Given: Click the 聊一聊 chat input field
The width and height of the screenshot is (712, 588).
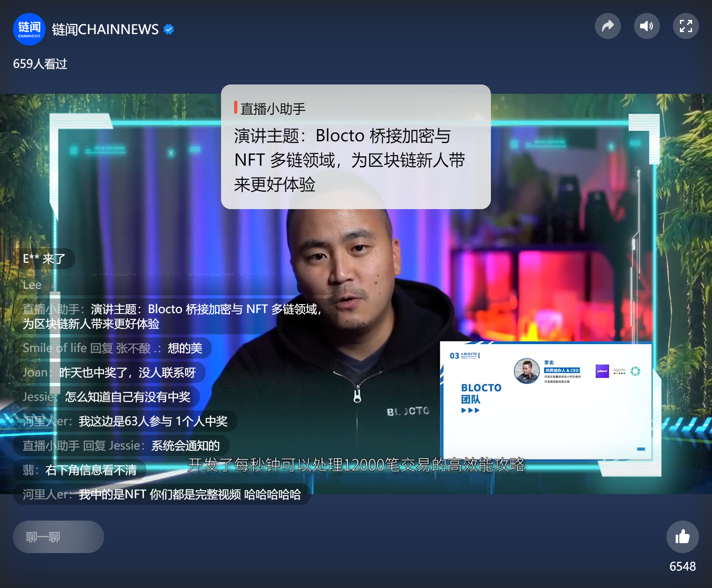Looking at the screenshot, I should pyautogui.click(x=59, y=537).
